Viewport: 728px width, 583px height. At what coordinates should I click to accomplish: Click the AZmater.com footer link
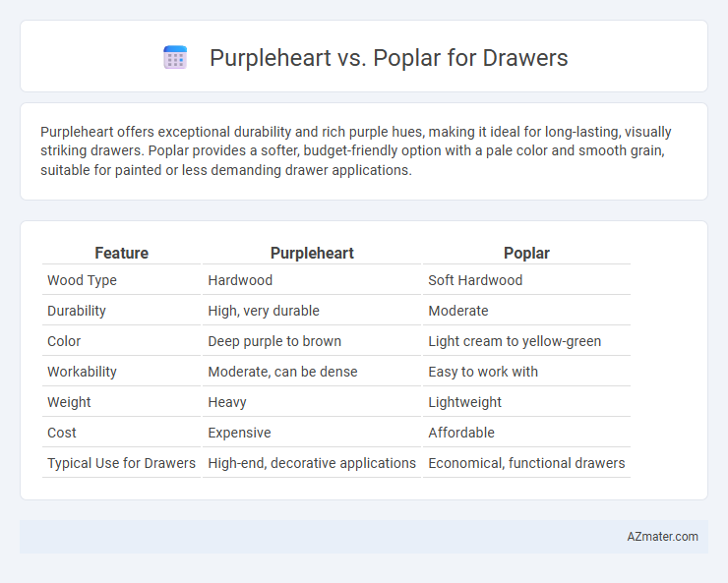coord(662,537)
